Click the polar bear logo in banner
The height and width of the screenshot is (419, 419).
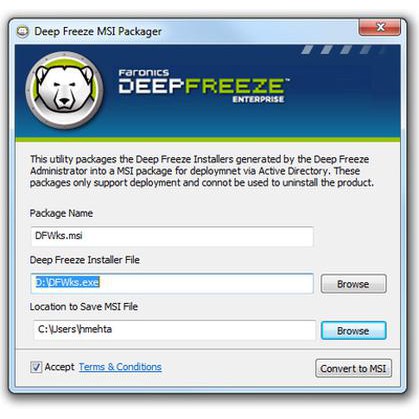click(65, 91)
